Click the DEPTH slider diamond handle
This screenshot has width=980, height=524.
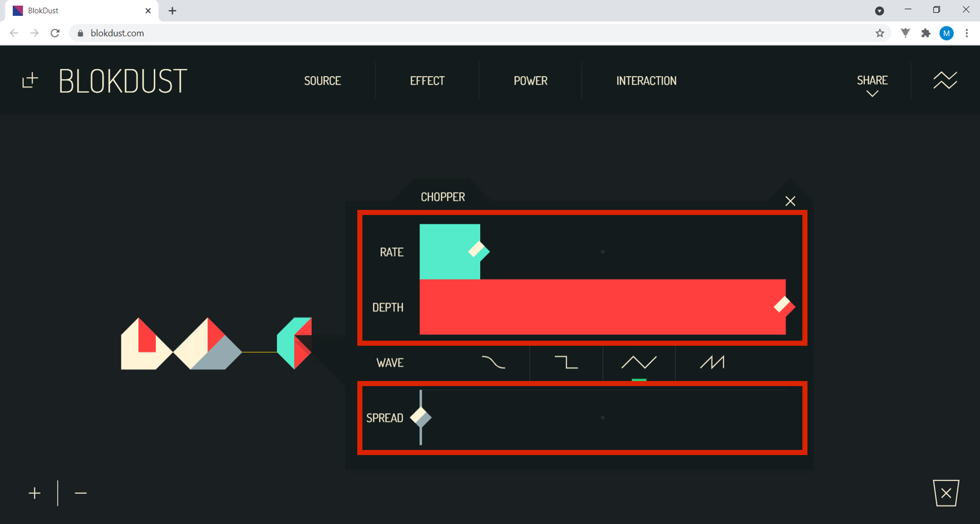(785, 306)
